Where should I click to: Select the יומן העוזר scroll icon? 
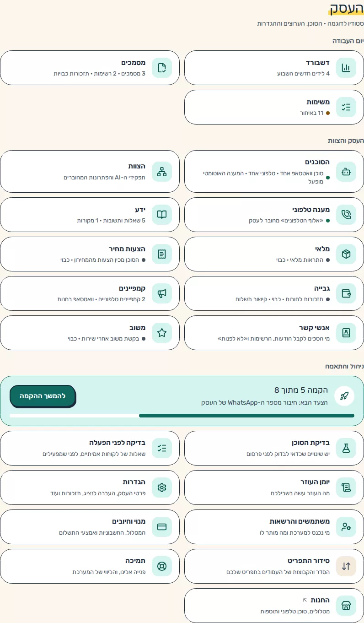point(346,488)
